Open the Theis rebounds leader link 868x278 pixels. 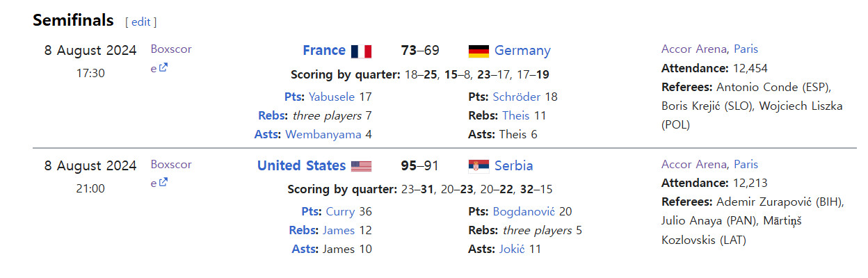(515, 115)
